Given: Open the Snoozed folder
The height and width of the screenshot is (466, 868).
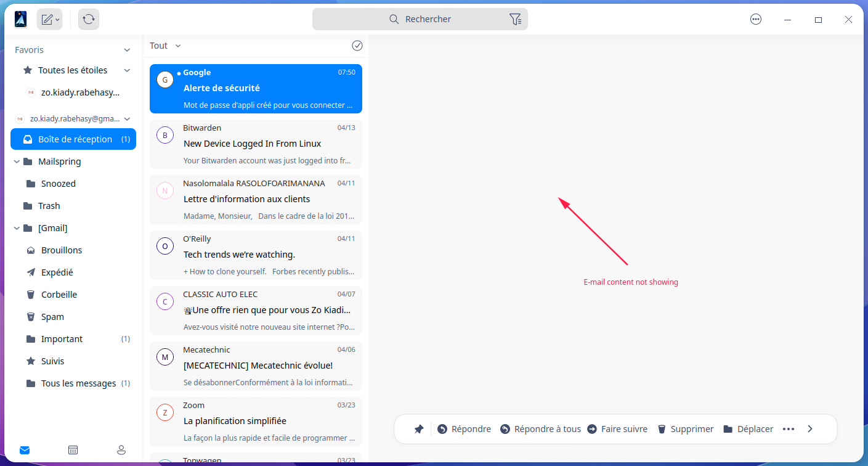Looking at the screenshot, I should click(x=73, y=184).
